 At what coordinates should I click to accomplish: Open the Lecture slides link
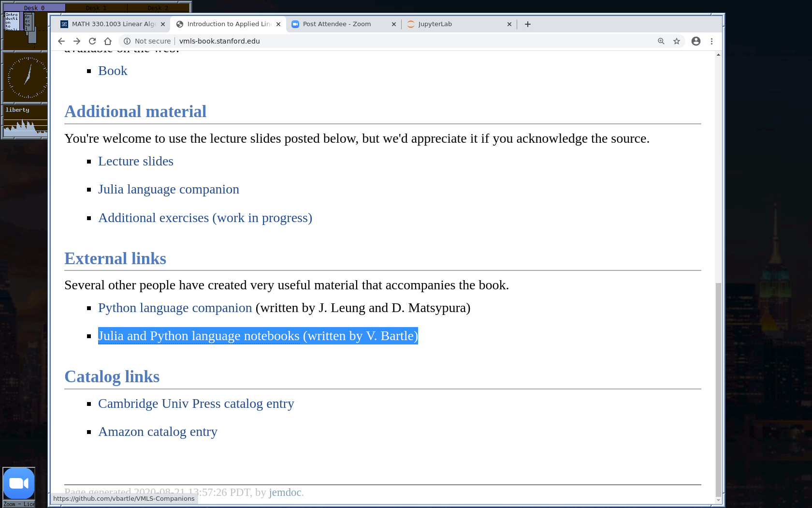click(135, 161)
